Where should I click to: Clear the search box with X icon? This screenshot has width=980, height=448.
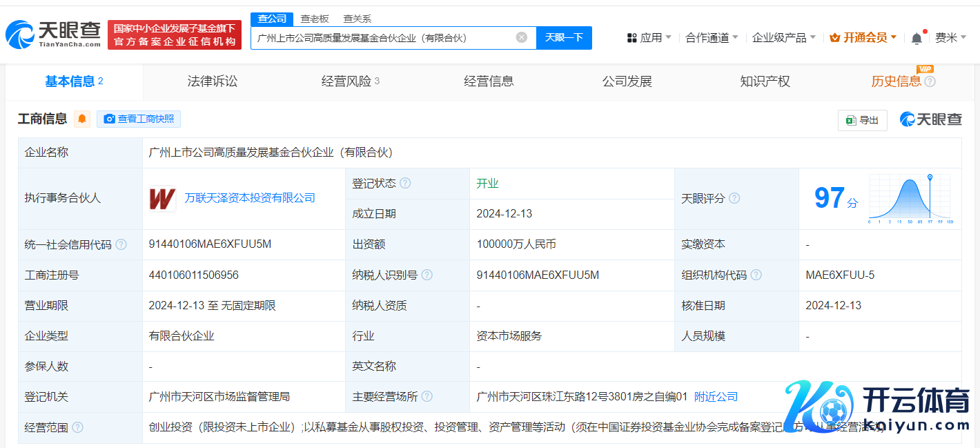click(522, 37)
